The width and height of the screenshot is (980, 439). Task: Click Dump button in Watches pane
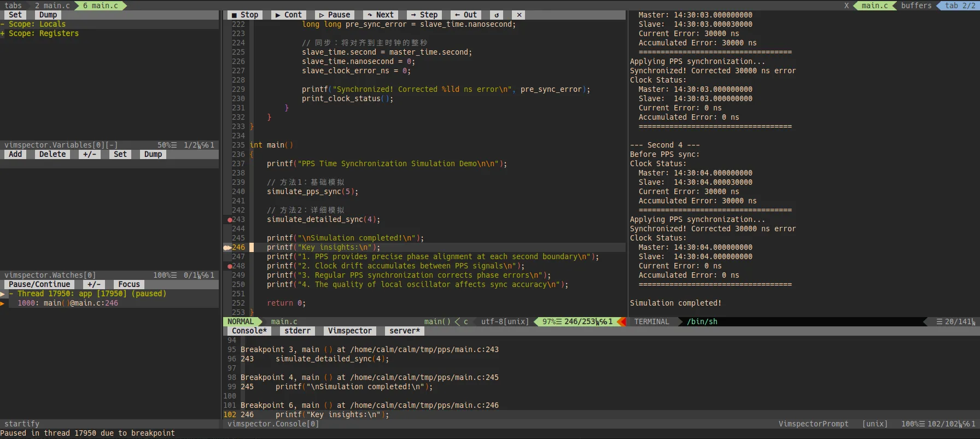click(153, 154)
